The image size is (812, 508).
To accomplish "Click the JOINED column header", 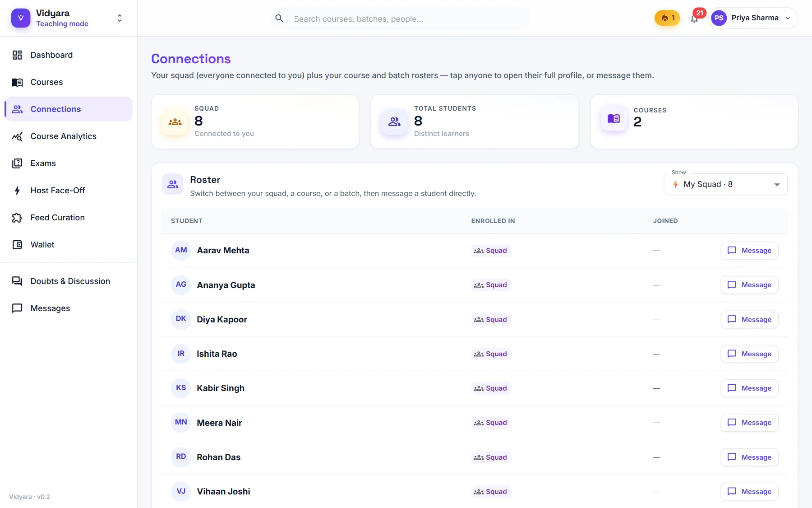I will (665, 221).
